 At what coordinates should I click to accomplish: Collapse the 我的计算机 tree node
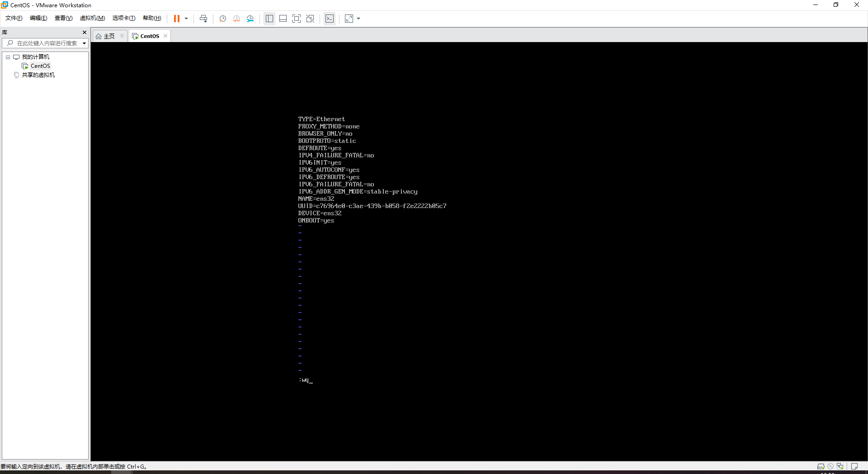coord(8,57)
